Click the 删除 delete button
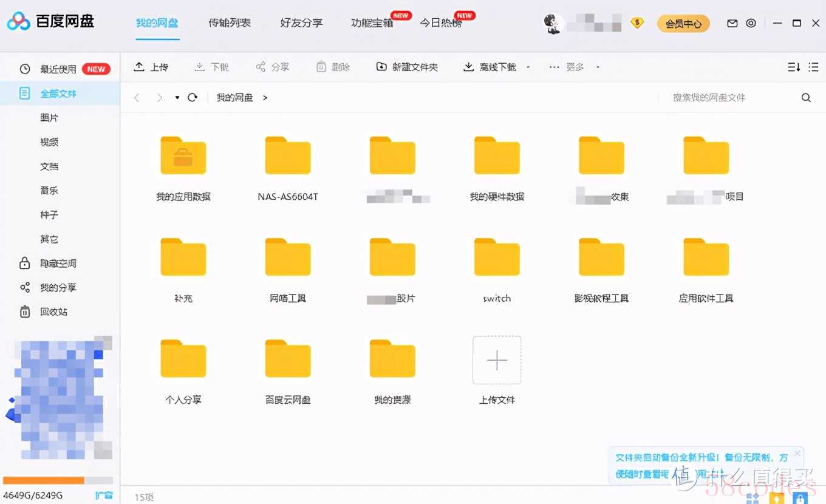This screenshot has height=504, width=826. tap(333, 67)
